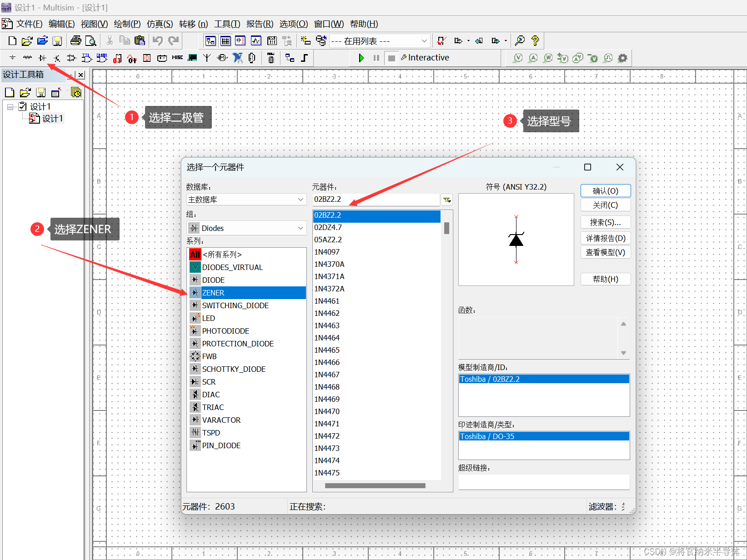Place an Analog op-amp component
Viewport: 747px width, 560px height.
[x=72, y=58]
